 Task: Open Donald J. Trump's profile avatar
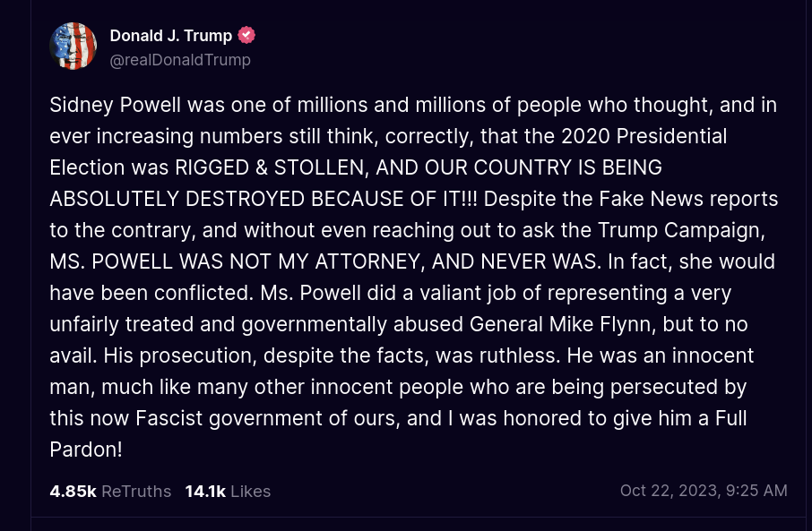click(x=73, y=46)
